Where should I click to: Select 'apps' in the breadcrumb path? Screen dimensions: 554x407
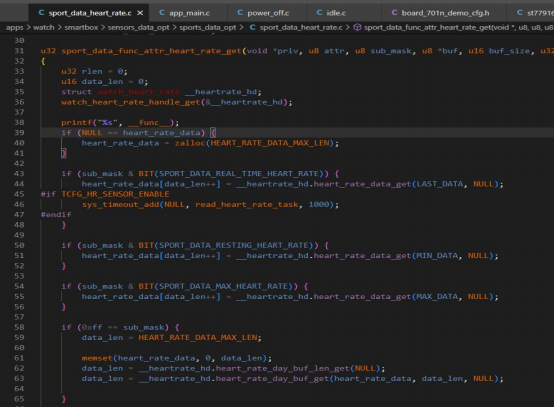pos(14,27)
